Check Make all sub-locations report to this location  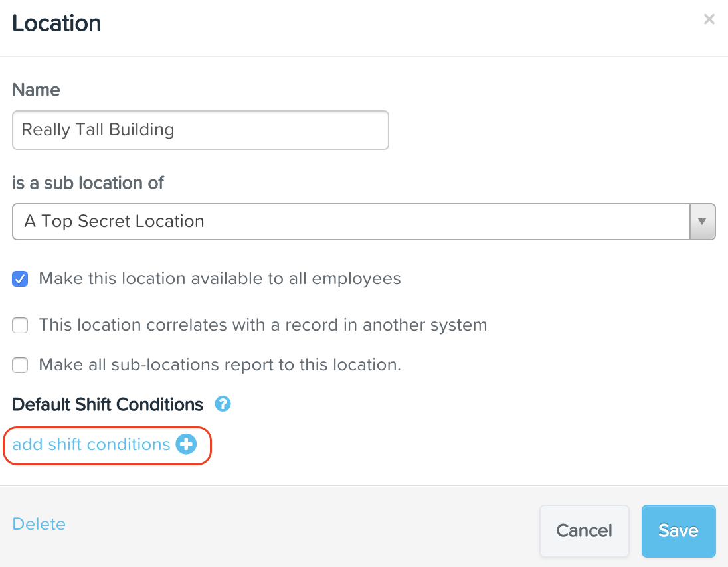tap(20, 365)
